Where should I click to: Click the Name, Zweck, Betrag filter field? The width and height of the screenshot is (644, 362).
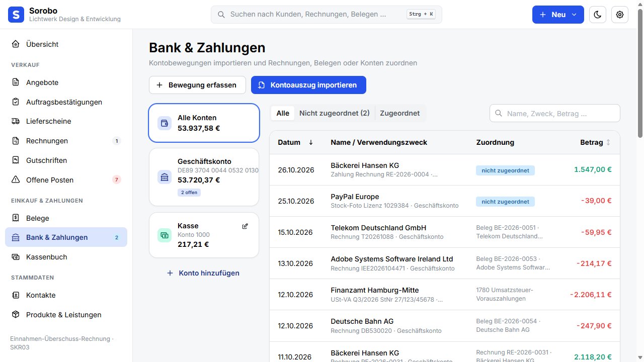pos(555,113)
